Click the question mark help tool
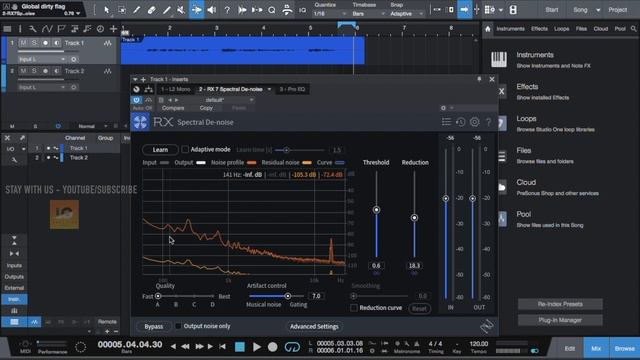Image resolution: width=640 pixels, height=360 pixels. [x=227, y=10]
